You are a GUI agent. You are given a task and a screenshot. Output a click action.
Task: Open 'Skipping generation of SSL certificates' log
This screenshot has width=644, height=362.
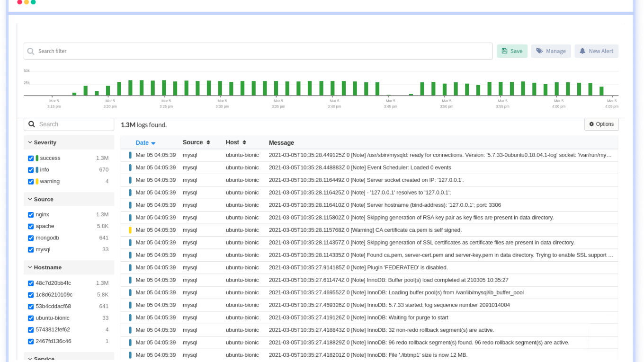[422, 242]
